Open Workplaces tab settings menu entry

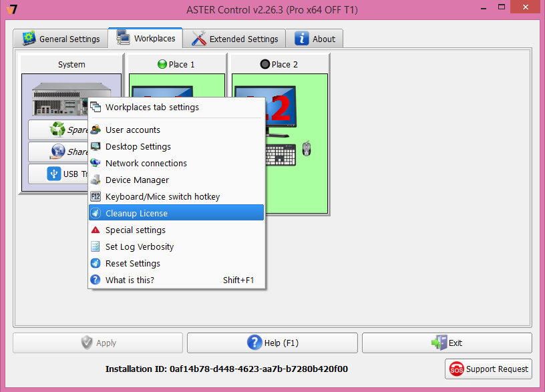(x=176, y=108)
